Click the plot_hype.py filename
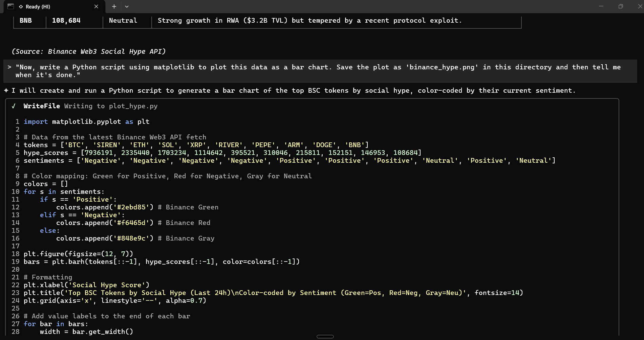Image resolution: width=644 pixels, height=340 pixels. 133,106
